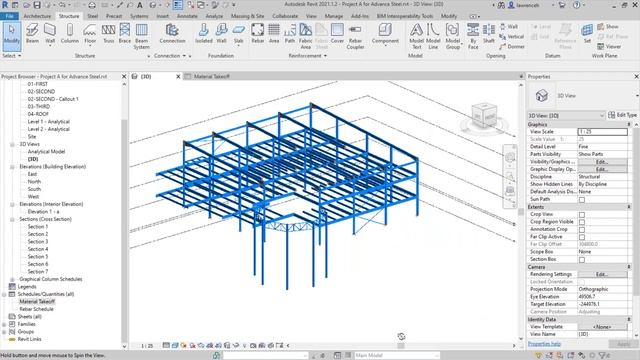Image resolution: width=640 pixels, height=360 pixels.
Task: Select the Area reinforcement tool
Action: click(x=274, y=33)
